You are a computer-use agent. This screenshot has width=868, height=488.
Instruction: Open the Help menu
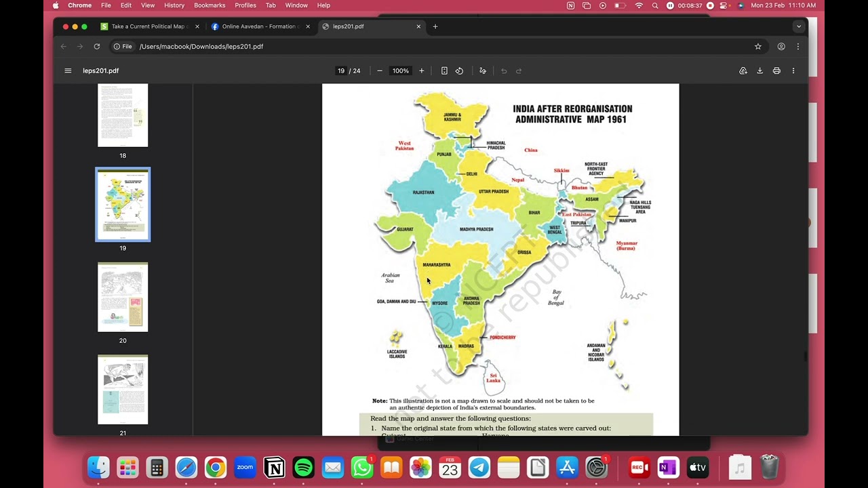(x=323, y=5)
